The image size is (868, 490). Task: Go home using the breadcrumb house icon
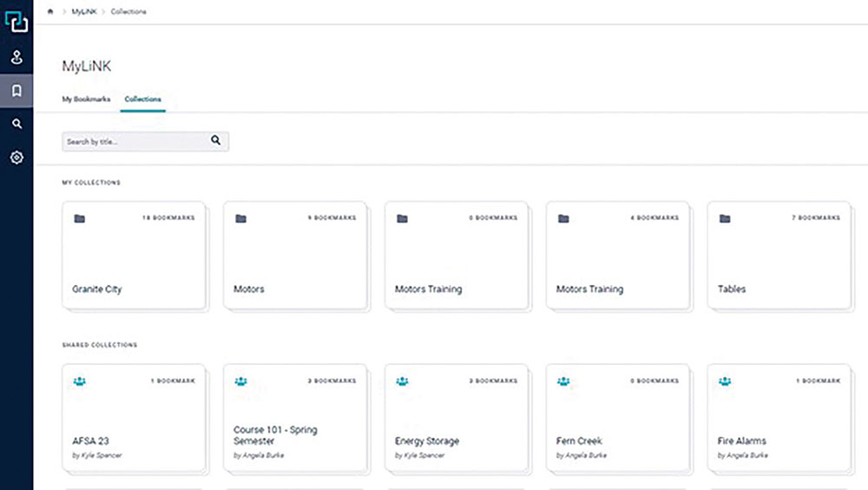(50, 11)
